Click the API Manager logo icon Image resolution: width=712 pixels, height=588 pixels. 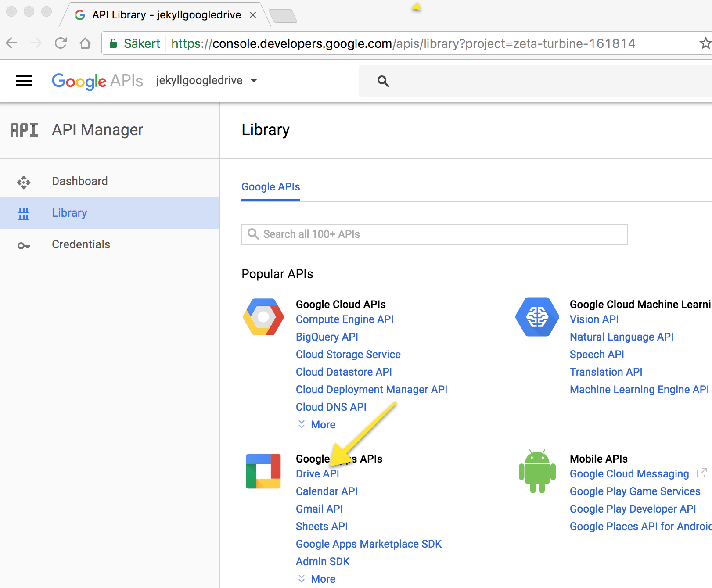(x=24, y=130)
